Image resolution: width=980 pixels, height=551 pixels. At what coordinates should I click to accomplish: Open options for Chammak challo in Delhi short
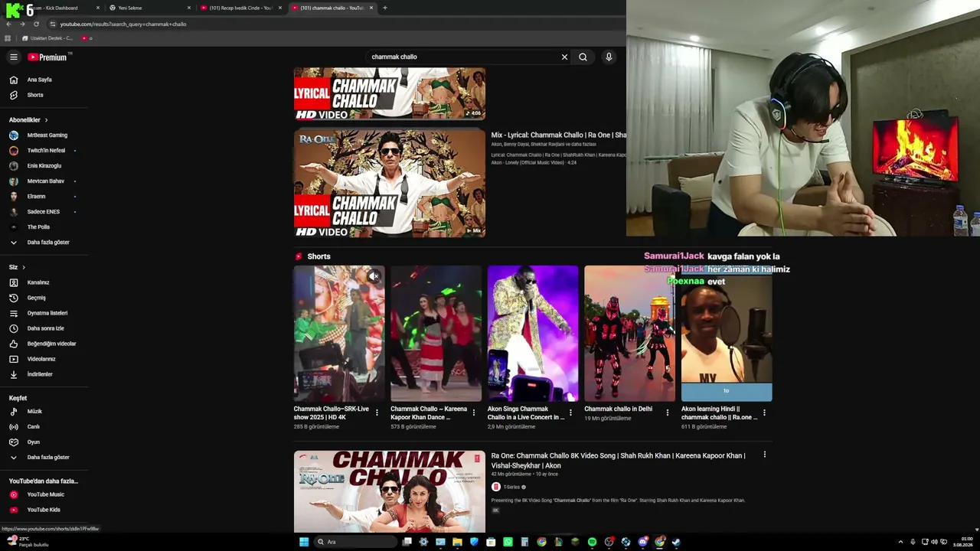(667, 412)
